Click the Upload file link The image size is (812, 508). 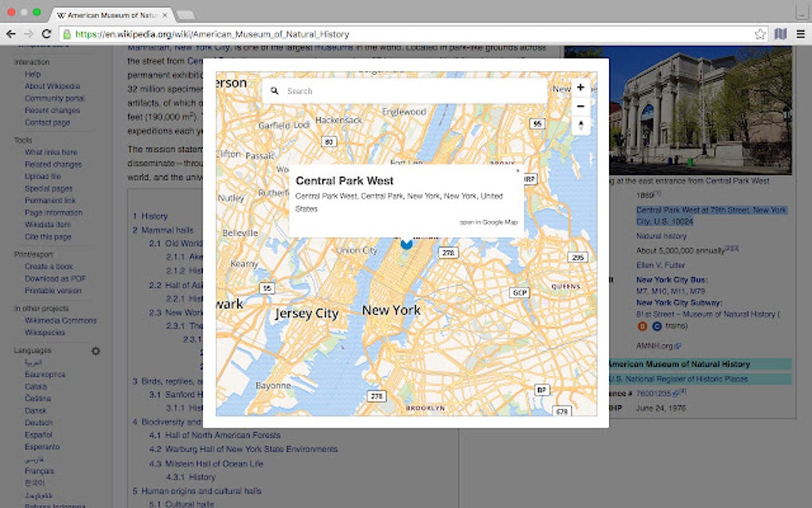[42, 177]
